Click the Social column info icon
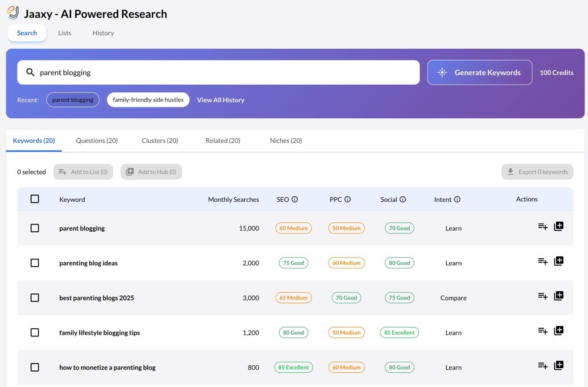 point(403,199)
